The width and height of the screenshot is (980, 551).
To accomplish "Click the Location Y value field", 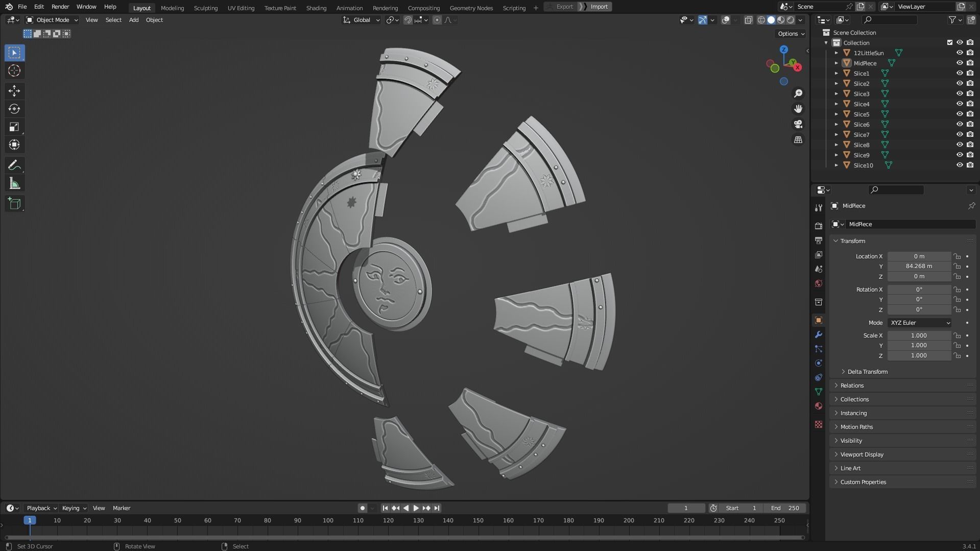I will click(x=919, y=266).
